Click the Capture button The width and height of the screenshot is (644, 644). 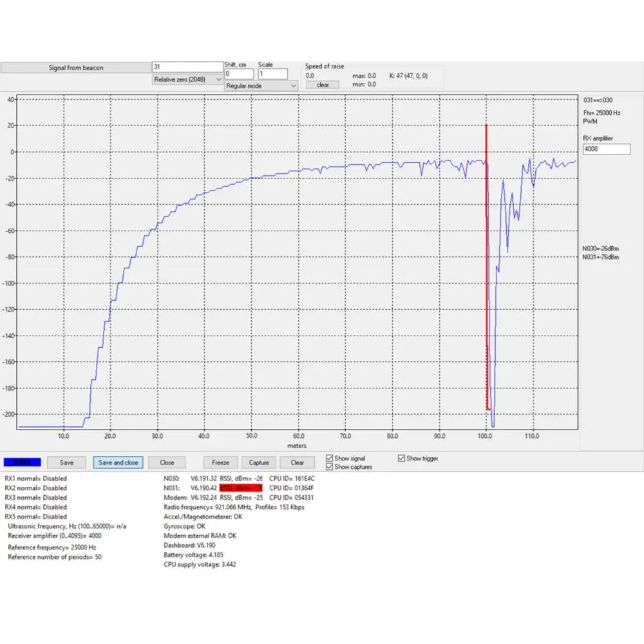click(258, 462)
